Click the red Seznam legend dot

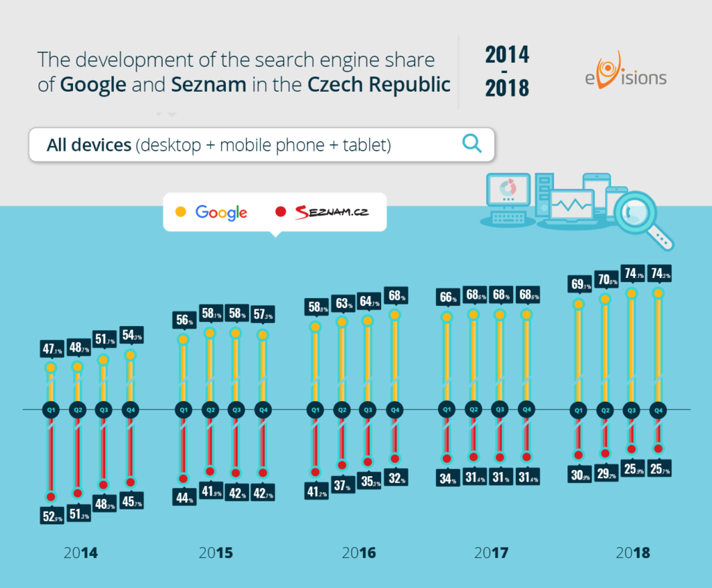(x=281, y=211)
